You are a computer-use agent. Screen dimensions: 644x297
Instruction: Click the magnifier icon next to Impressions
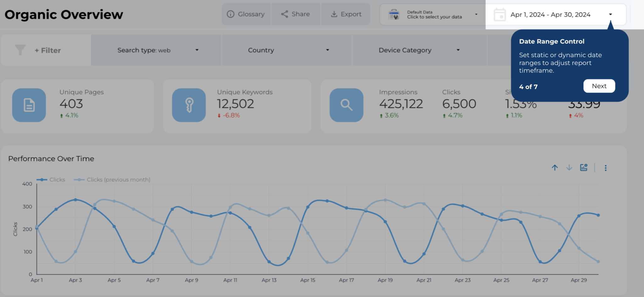click(x=346, y=105)
